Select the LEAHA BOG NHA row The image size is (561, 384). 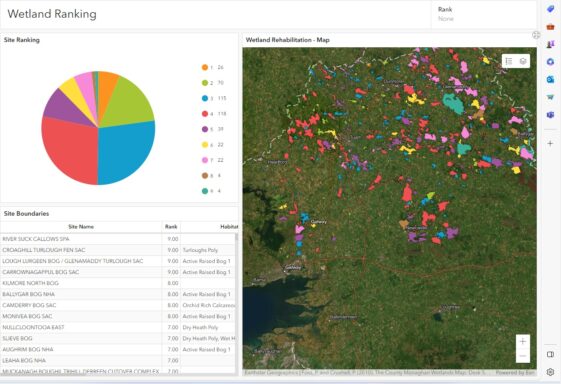coord(118,361)
